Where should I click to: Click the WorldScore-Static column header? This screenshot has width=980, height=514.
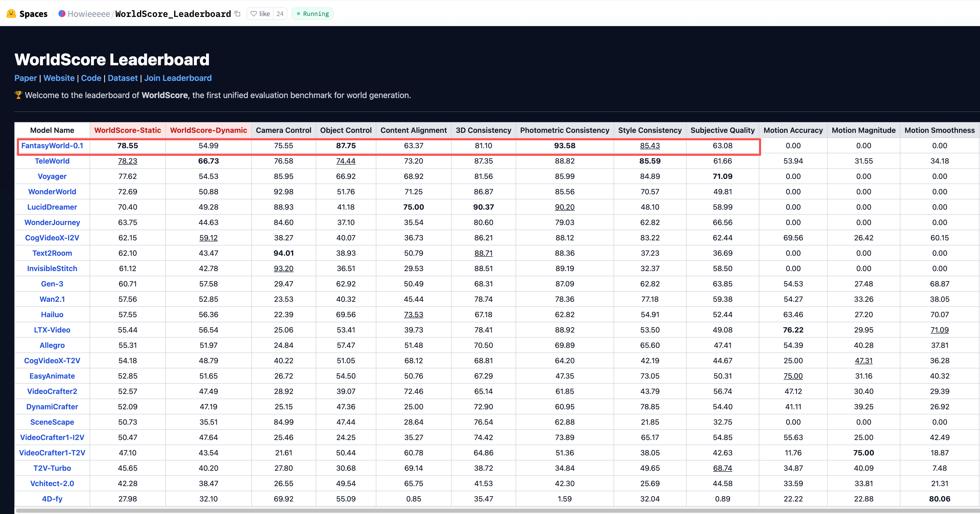pos(127,130)
